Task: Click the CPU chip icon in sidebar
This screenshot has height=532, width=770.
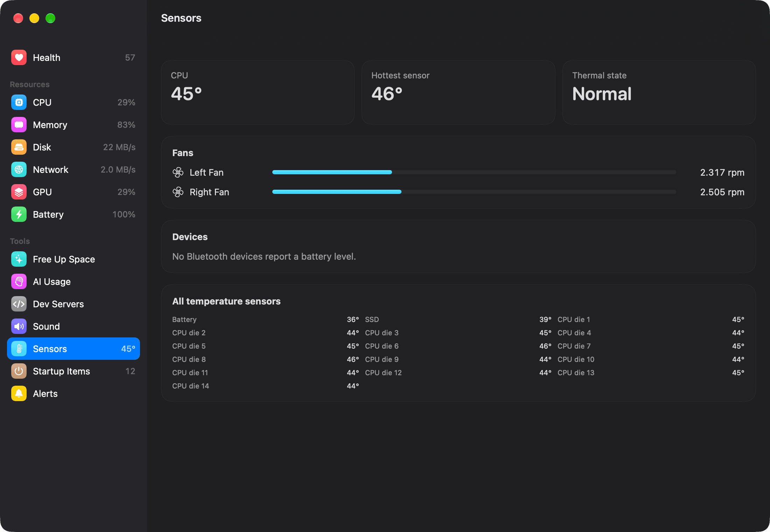Action: (19, 103)
